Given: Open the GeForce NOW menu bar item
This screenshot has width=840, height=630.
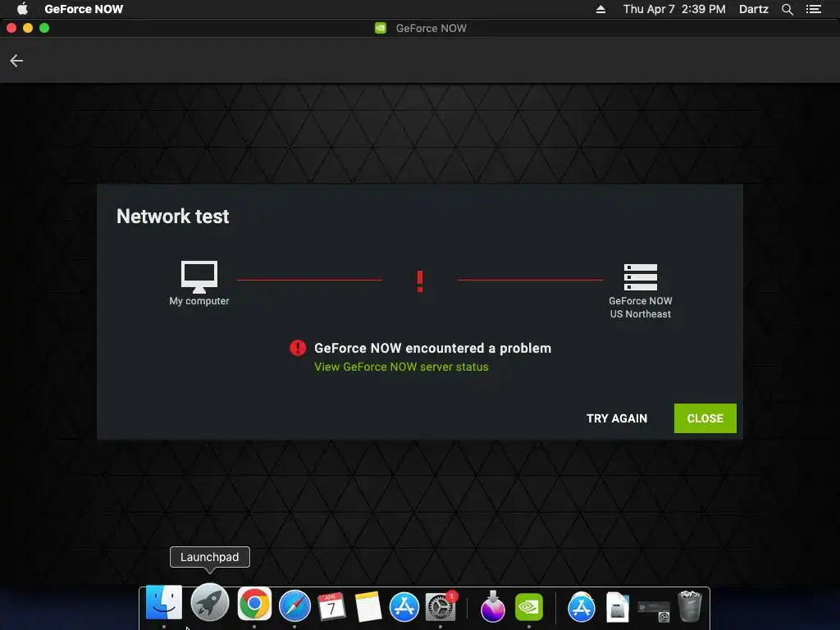Looking at the screenshot, I should (x=84, y=9).
